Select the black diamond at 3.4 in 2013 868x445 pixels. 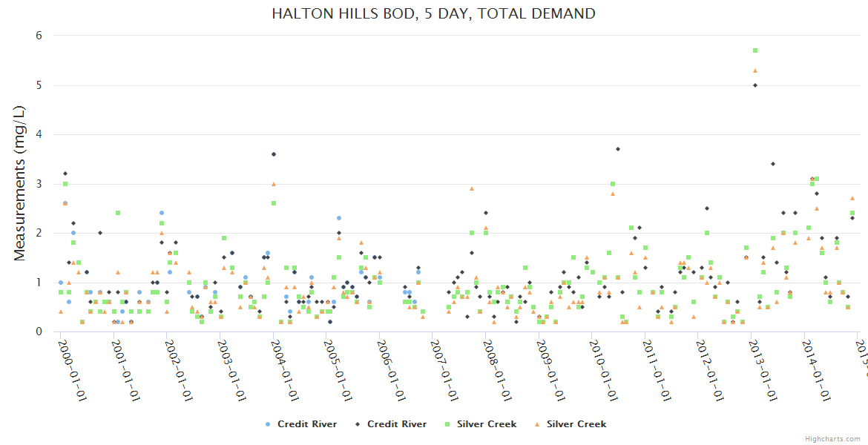pyautogui.click(x=773, y=164)
